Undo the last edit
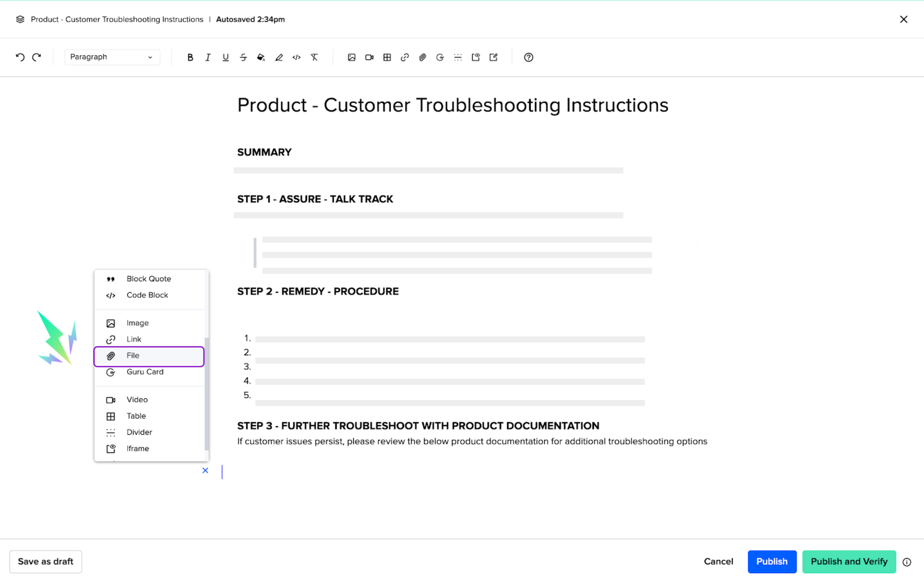The width and height of the screenshot is (924, 583). 20,57
